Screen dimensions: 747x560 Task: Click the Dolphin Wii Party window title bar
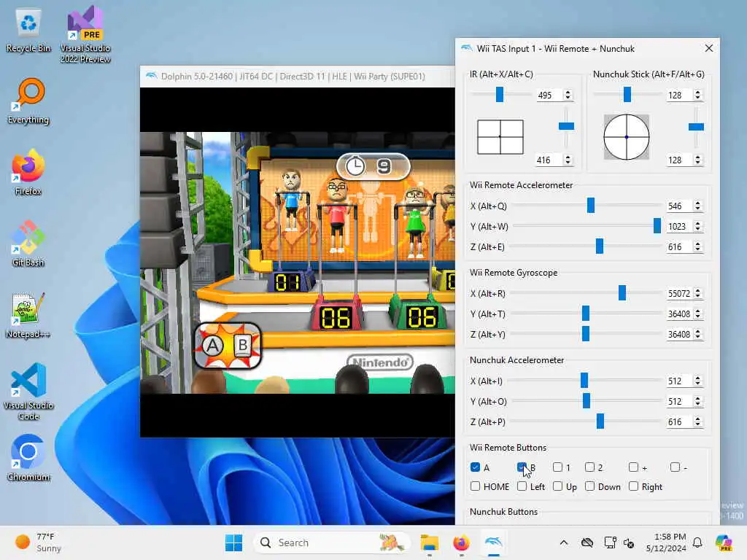pos(298,76)
